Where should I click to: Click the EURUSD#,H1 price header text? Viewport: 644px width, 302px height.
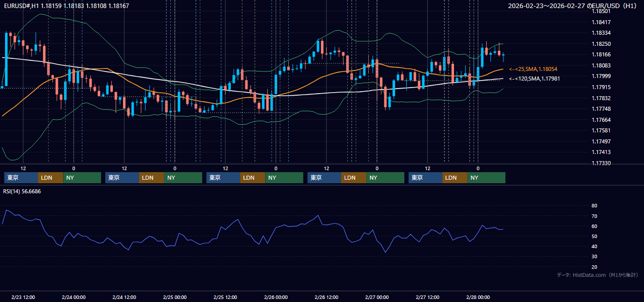66,6
